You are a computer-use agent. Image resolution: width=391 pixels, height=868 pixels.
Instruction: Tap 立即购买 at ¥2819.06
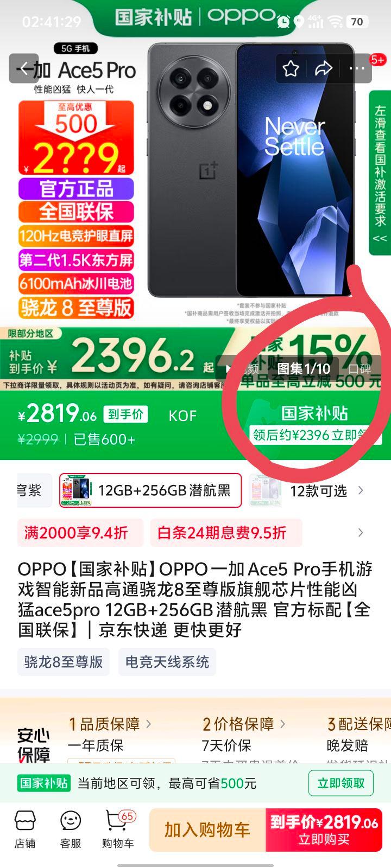point(324,829)
